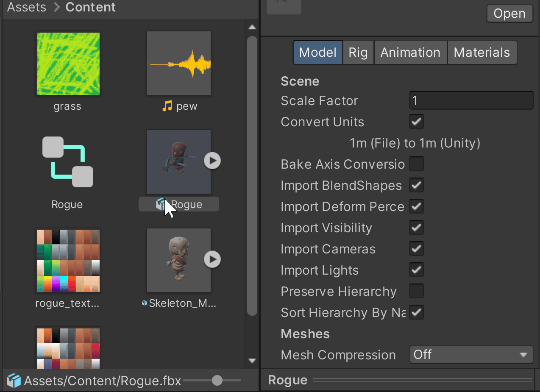Open the Animation import tab
The width and height of the screenshot is (540, 392).
(x=410, y=52)
